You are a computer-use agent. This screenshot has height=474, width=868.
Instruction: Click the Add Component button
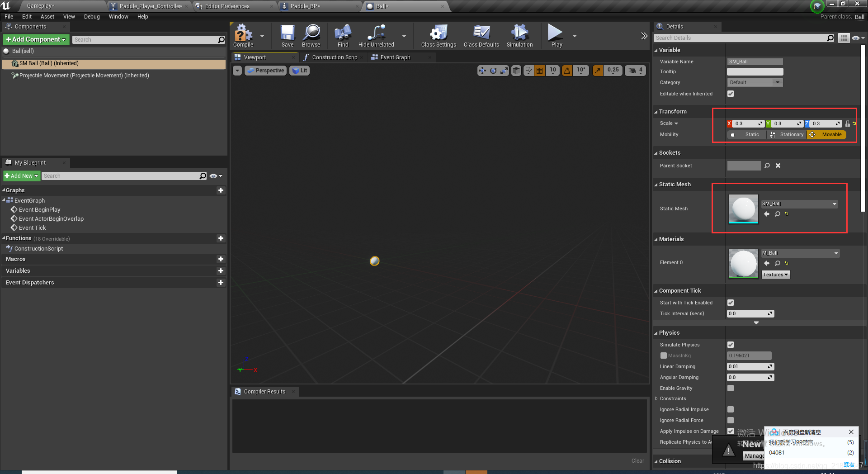pyautogui.click(x=36, y=39)
